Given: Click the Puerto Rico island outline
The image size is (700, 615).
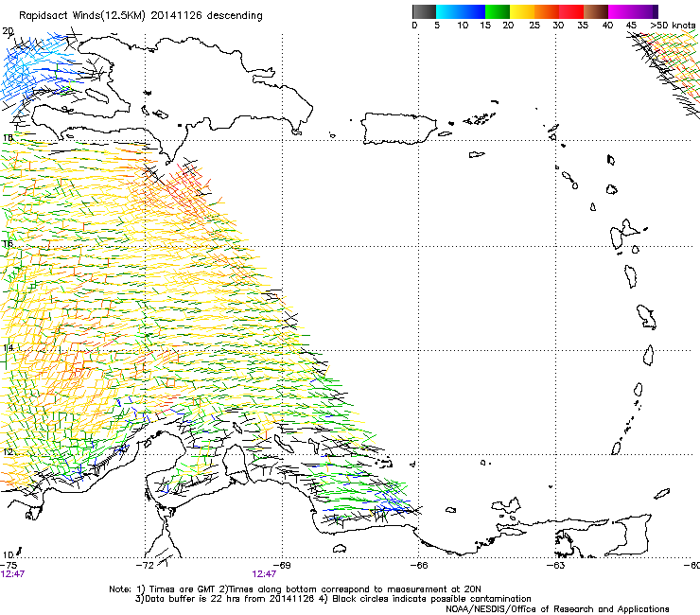Looking at the screenshot, I should (398, 129).
